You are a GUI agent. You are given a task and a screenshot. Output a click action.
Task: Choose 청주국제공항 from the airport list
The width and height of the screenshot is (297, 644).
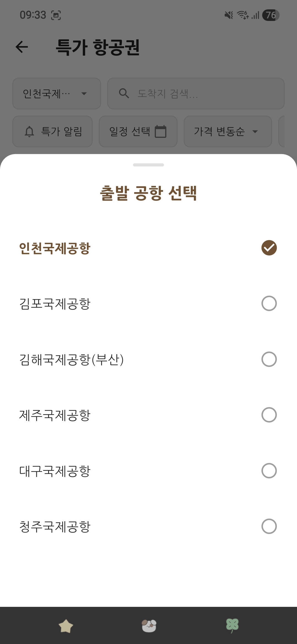[55, 526]
